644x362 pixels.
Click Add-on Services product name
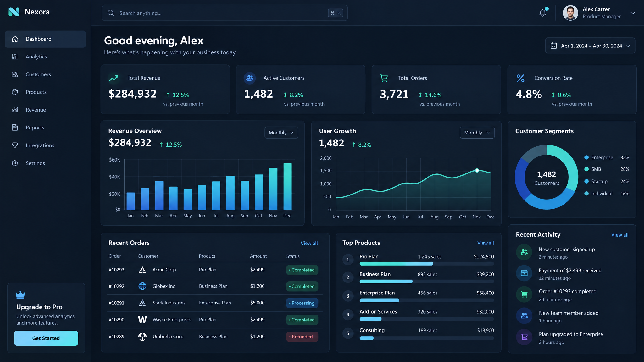tap(378, 312)
